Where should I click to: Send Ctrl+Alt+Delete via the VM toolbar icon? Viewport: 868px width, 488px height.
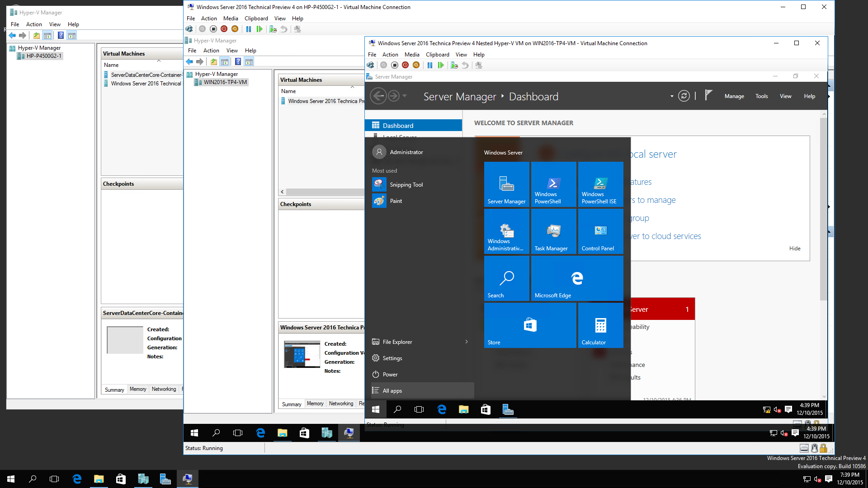pos(370,65)
